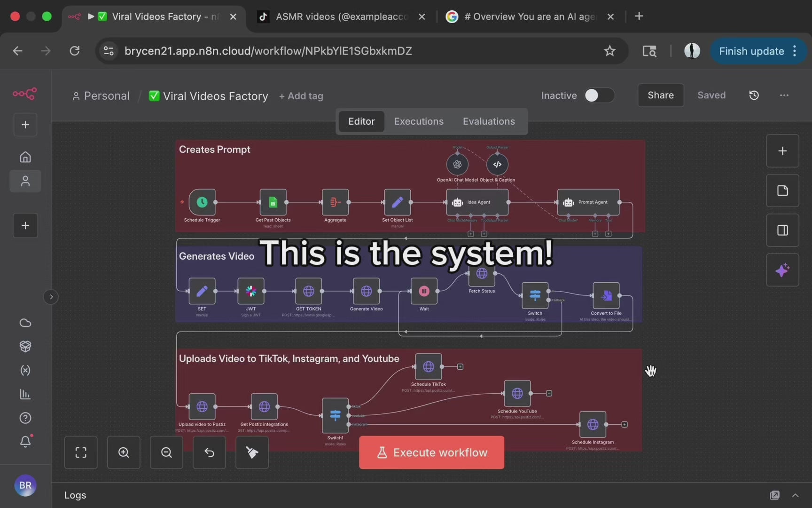Click the zoom in canvas button
Viewport: 812px width, 508px height.
tap(124, 452)
